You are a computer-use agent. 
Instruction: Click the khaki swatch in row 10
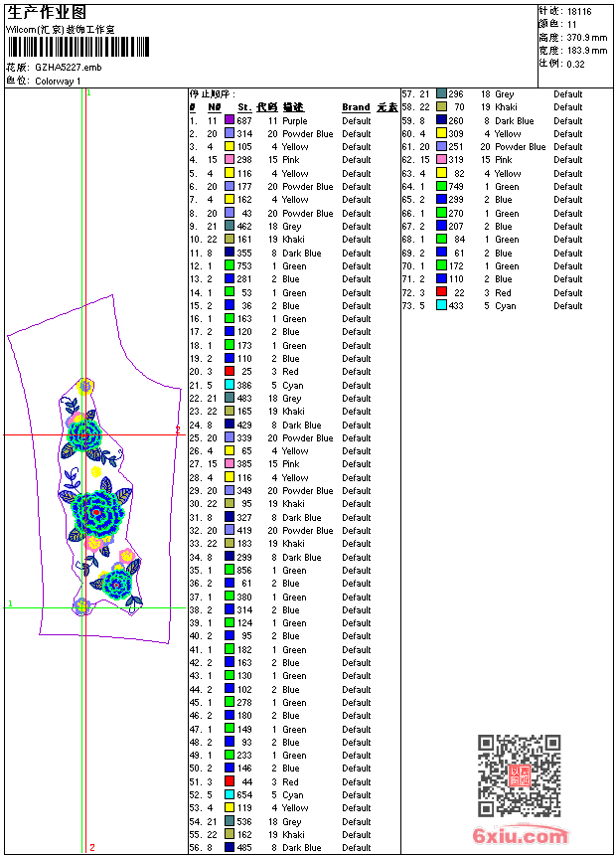(x=230, y=239)
